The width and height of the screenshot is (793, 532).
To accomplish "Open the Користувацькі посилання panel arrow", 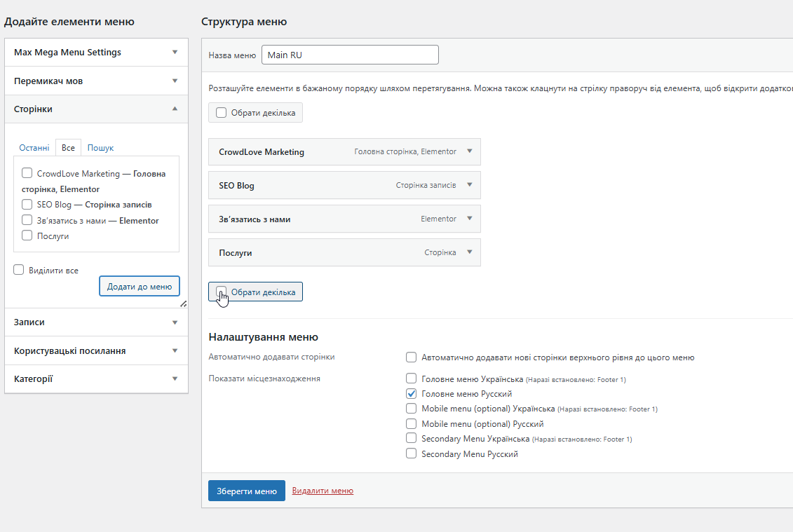I will [175, 350].
